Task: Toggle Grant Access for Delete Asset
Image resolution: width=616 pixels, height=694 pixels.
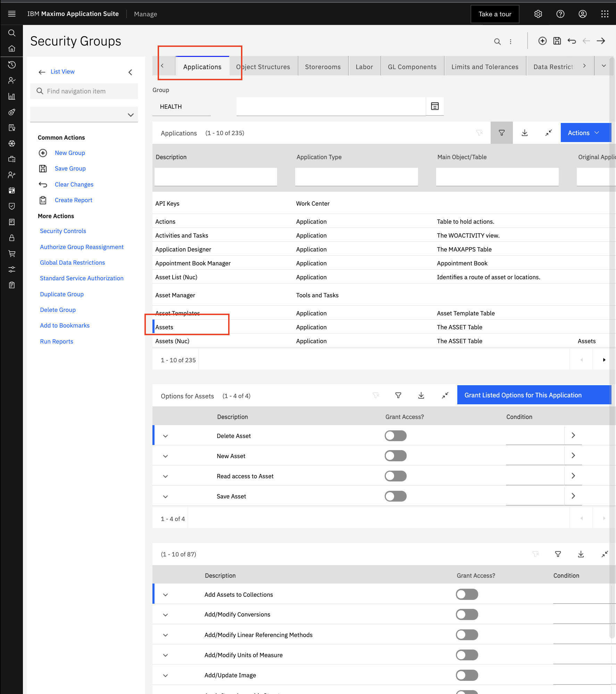Action: click(x=396, y=436)
